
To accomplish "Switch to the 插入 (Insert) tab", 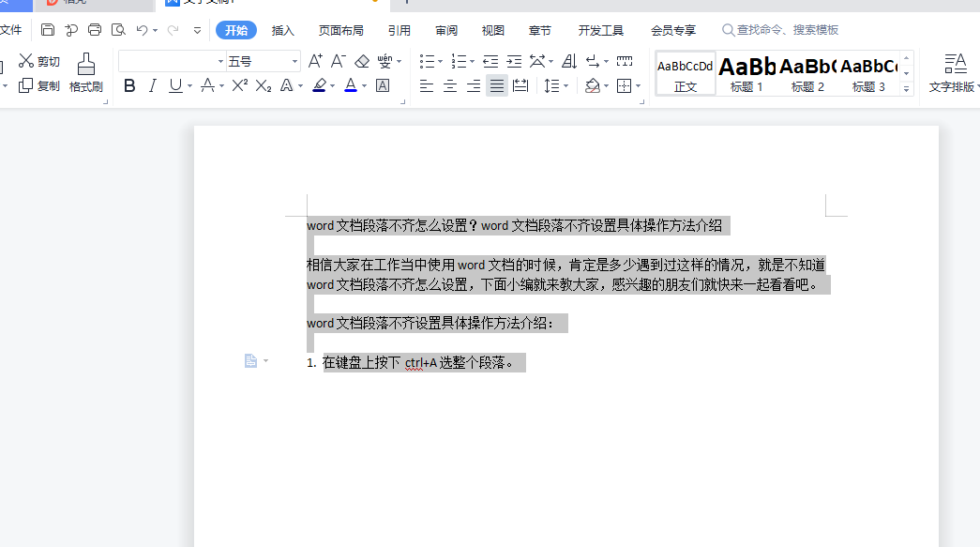I will pos(282,30).
